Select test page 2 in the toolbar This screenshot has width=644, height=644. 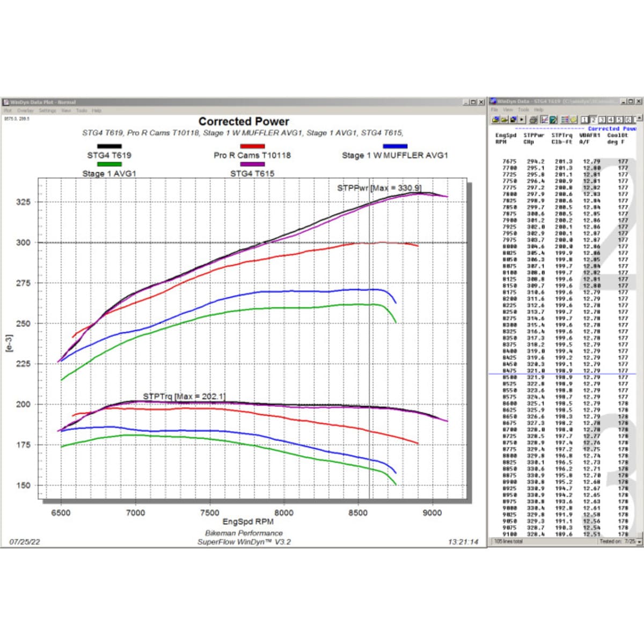pyautogui.click(x=594, y=119)
